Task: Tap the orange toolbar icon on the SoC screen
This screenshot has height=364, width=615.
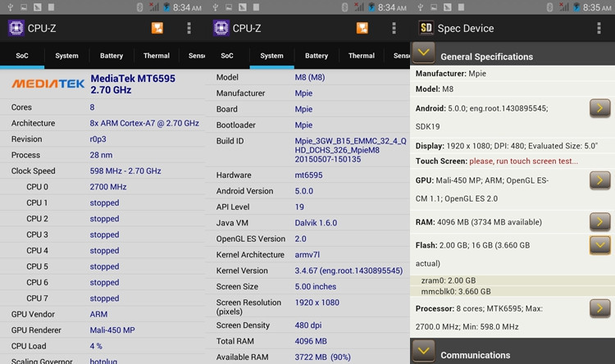Action: tap(157, 28)
